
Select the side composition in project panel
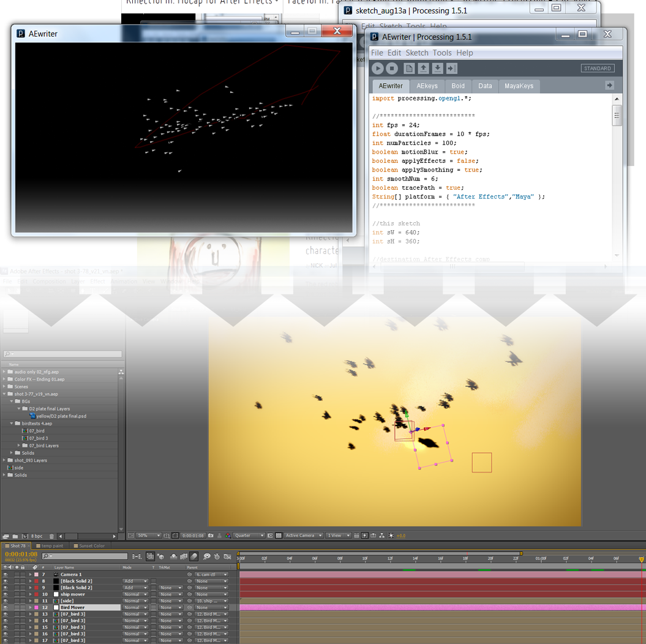[x=19, y=468]
